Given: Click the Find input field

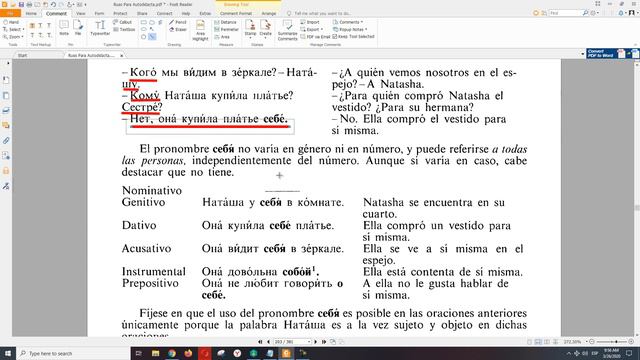Looking at the screenshot, I should click(565, 13).
